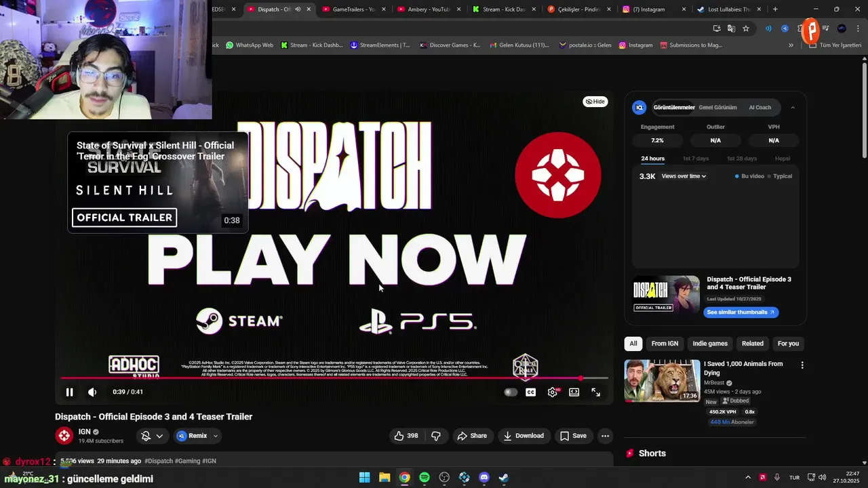Open Steam from the taskbar
This screenshot has width=868, height=488.
click(x=504, y=478)
